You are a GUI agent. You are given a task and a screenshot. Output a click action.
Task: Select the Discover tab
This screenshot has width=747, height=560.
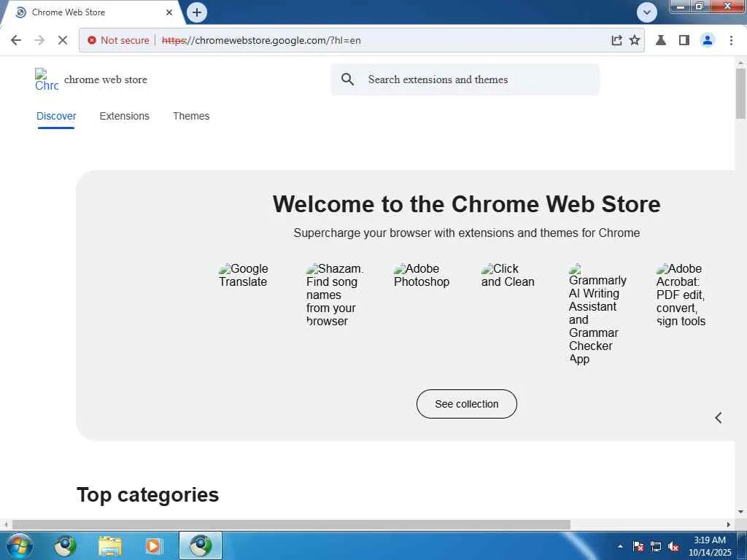coord(56,116)
